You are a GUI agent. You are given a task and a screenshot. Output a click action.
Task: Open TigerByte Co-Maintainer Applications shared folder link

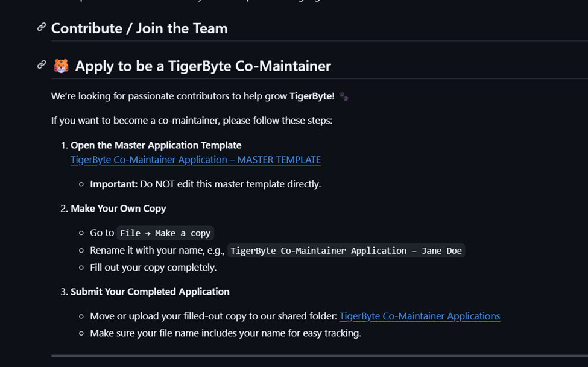tap(420, 316)
